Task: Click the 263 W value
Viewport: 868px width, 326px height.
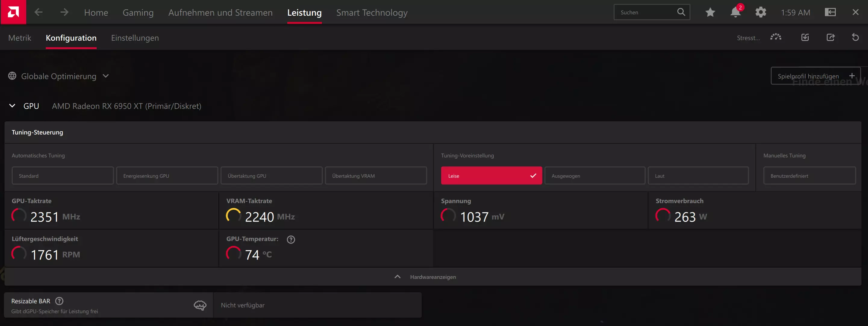Action: click(x=690, y=216)
